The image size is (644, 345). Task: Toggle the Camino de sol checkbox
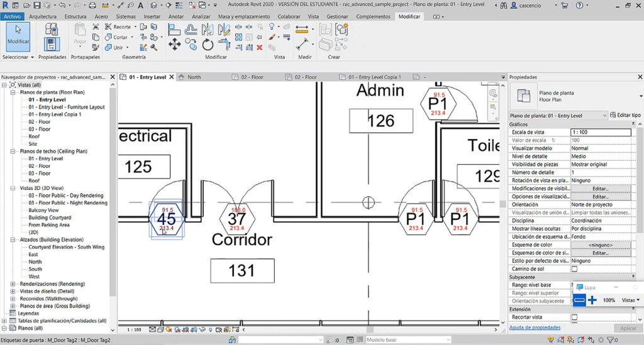click(575, 269)
